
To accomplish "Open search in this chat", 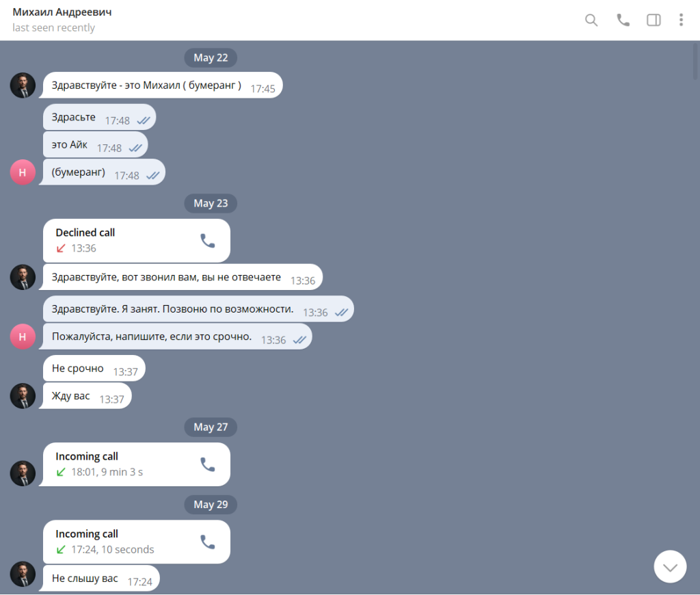I will pyautogui.click(x=591, y=20).
